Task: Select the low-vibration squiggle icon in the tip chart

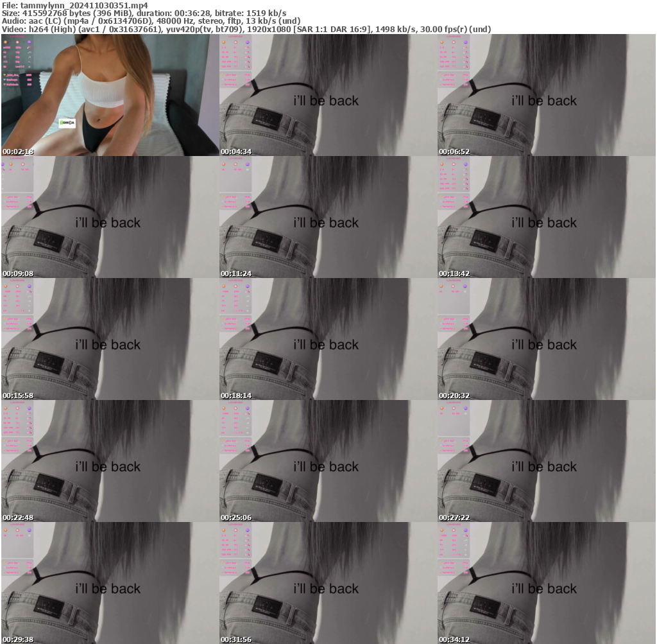Action: tap(29, 62)
